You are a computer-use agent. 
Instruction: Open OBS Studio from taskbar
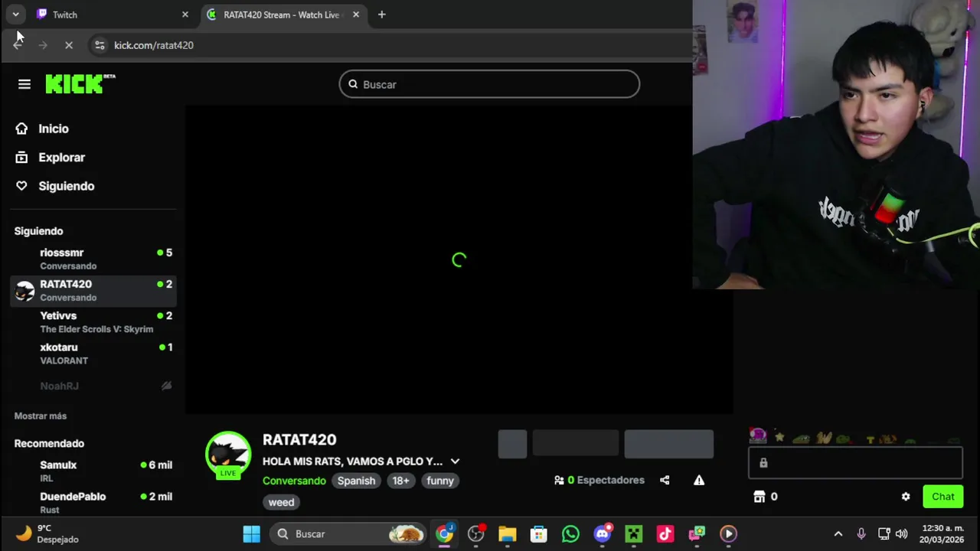476,533
